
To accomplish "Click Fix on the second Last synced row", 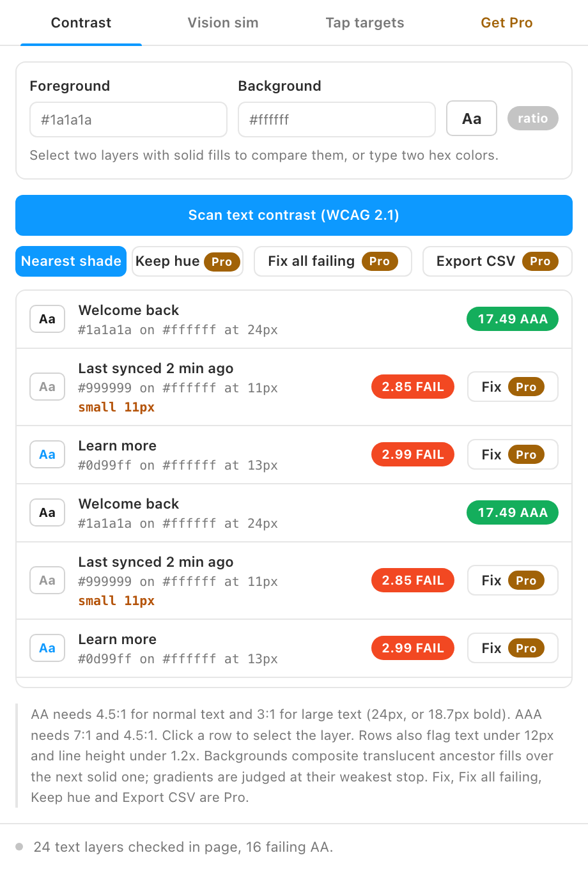I will pyautogui.click(x=513, y=580).
